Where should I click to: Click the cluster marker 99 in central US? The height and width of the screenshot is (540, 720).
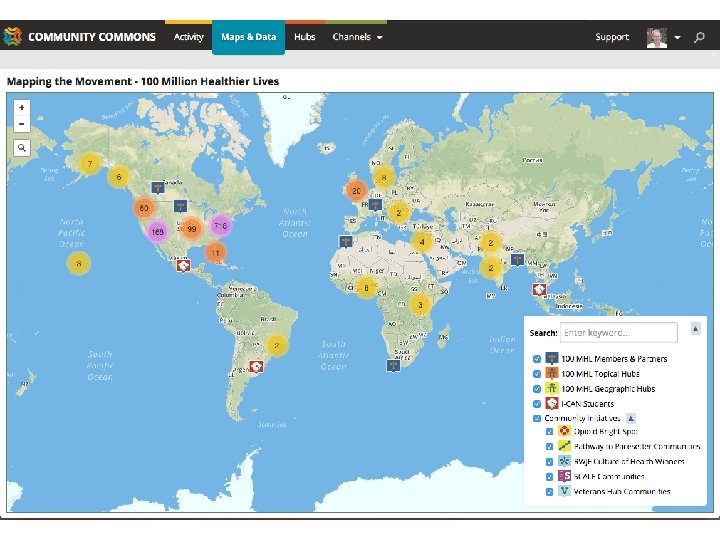[x=191, y=228]
